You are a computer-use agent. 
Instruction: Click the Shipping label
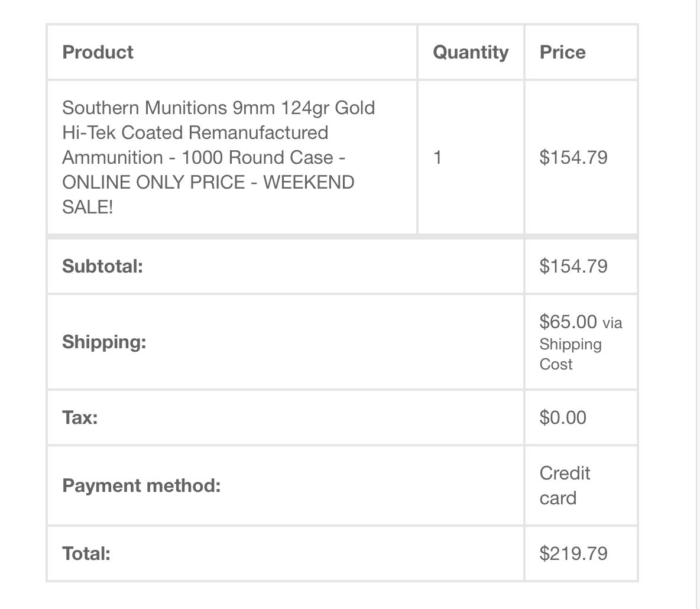pyautogui.click(x=104, y=342)
